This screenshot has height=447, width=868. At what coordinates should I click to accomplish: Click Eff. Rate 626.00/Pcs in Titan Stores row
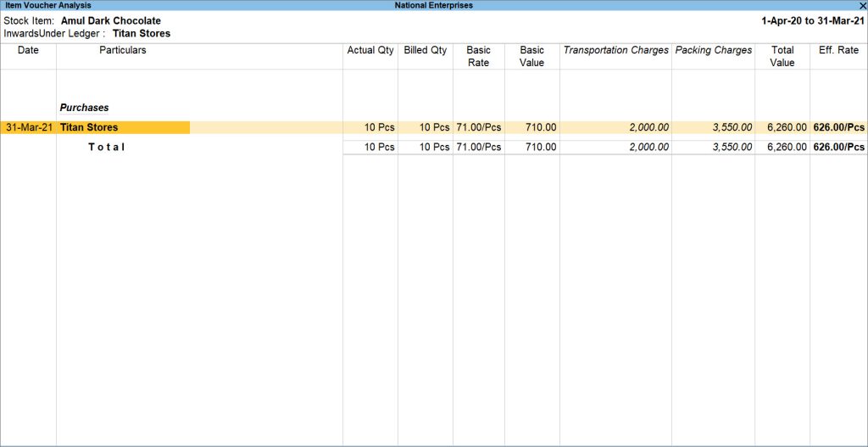[838, 127]
